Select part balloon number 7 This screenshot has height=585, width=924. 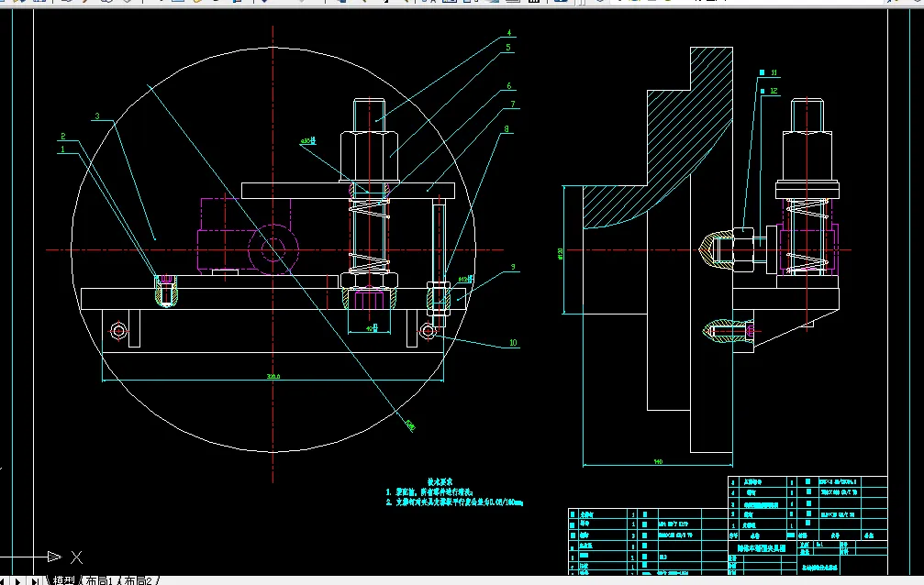(x=513, y=105)
